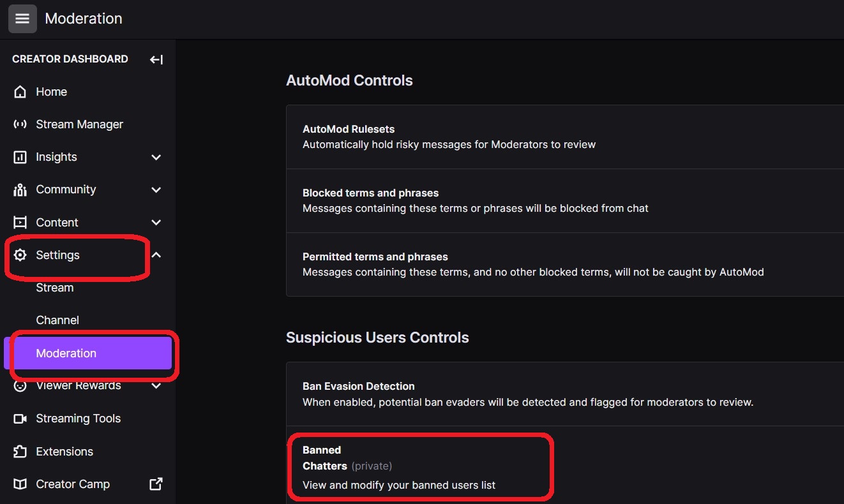Click the Extensions puzzle icon
The image size is (844, 504).
[20, 452]
